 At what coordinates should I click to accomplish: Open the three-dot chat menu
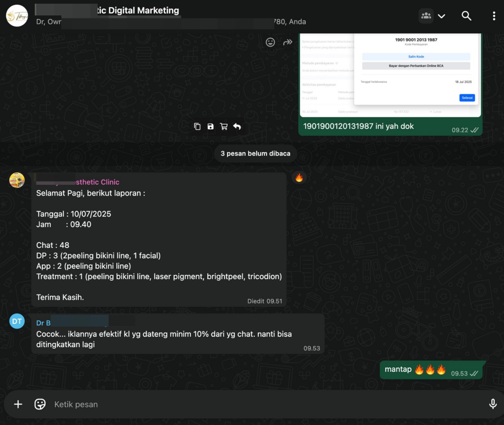click(x=494, y=16)
